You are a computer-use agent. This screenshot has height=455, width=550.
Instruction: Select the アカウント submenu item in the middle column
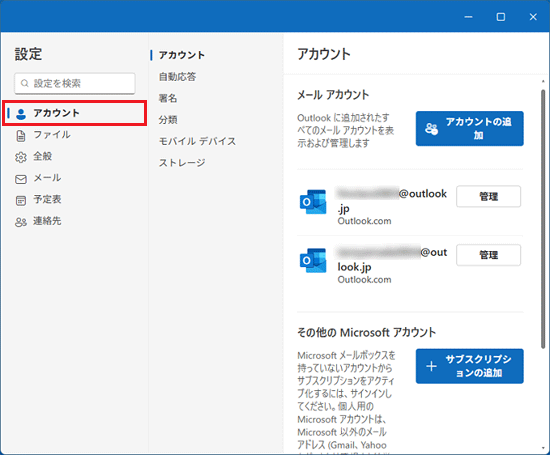[182, 55]
